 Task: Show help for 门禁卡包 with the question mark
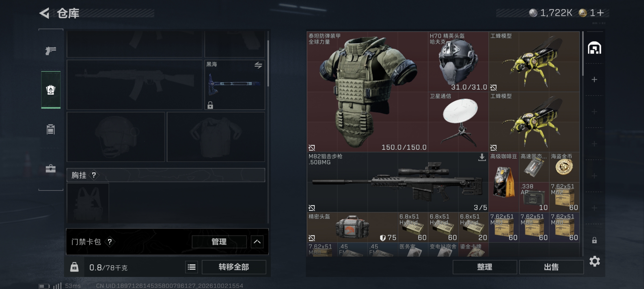110,242
